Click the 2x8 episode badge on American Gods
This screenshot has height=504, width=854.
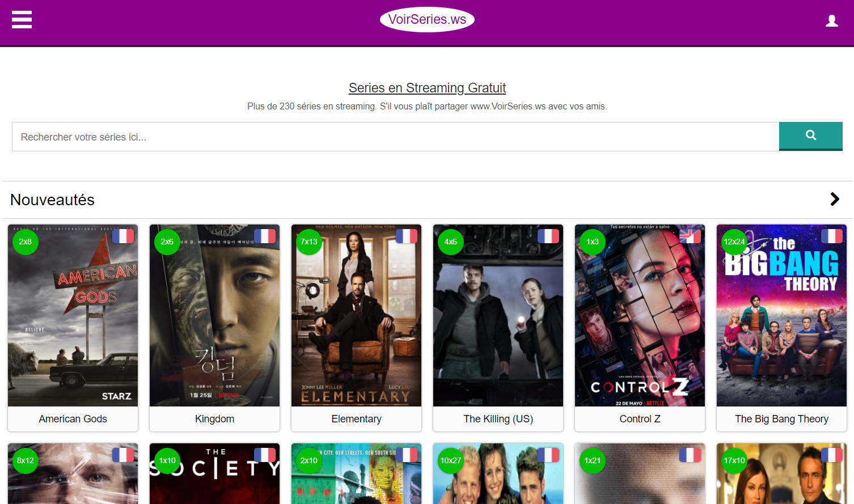26,242
